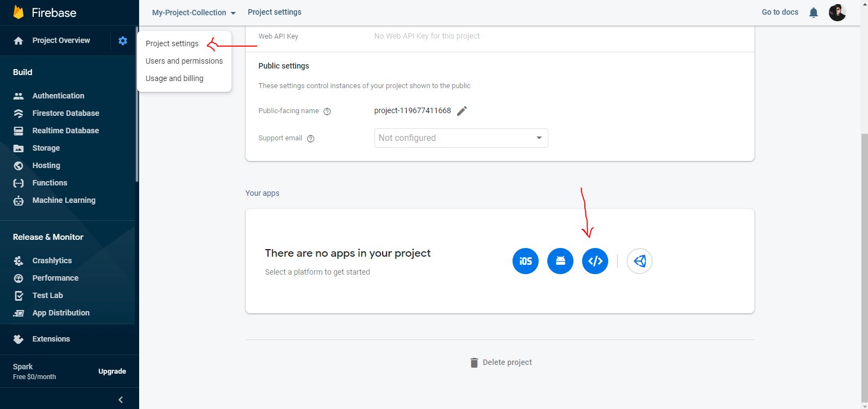This screenshot has width=868, height=409.
Task: Select Project settings from the gear menu
Action: click(x=172, y=44)
